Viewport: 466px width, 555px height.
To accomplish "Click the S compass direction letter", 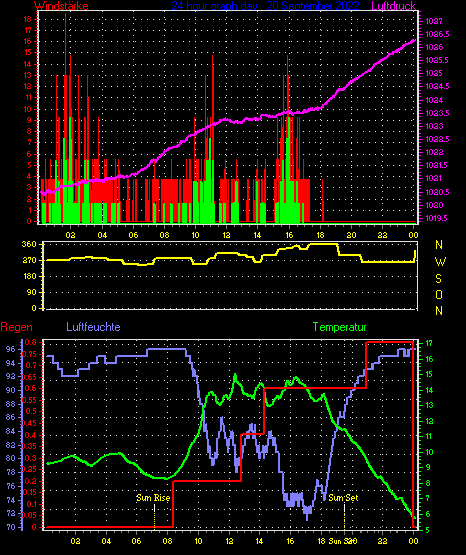I will [438, 279].
